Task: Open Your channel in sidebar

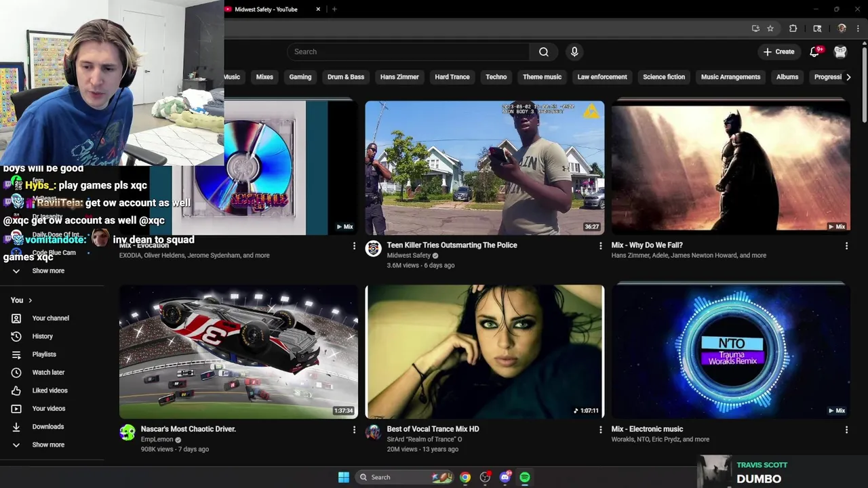Action: [x=52, y=318]
